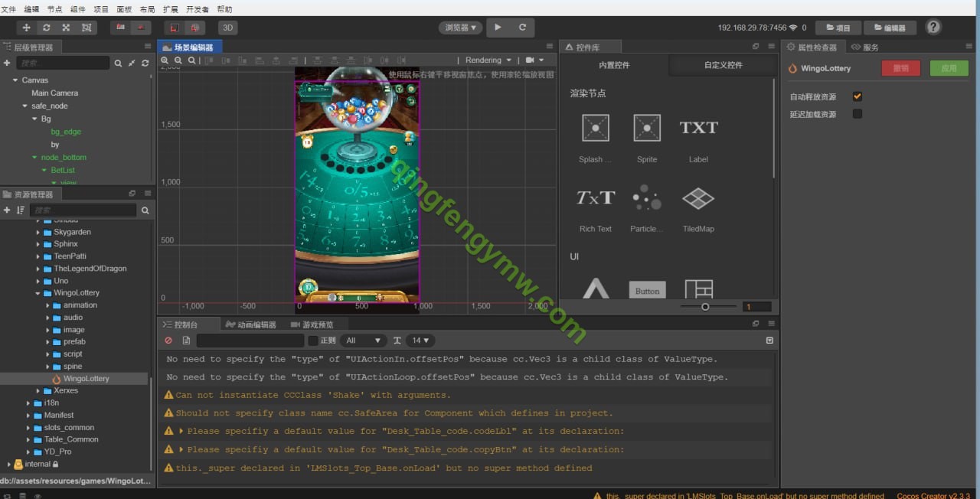
Task: Click the refresh preview button
Action: (x=522, y=28)
